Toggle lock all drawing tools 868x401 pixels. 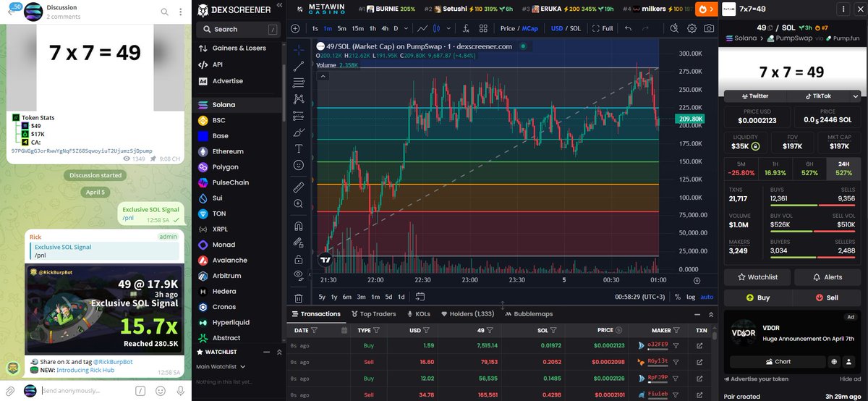pyautogui.click(x=299, y=259)
